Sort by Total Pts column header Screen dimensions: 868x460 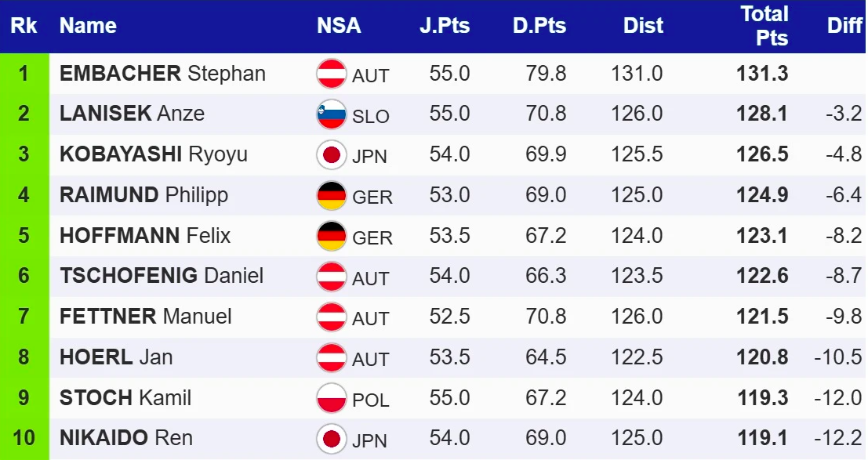click(x=764, y=26)
